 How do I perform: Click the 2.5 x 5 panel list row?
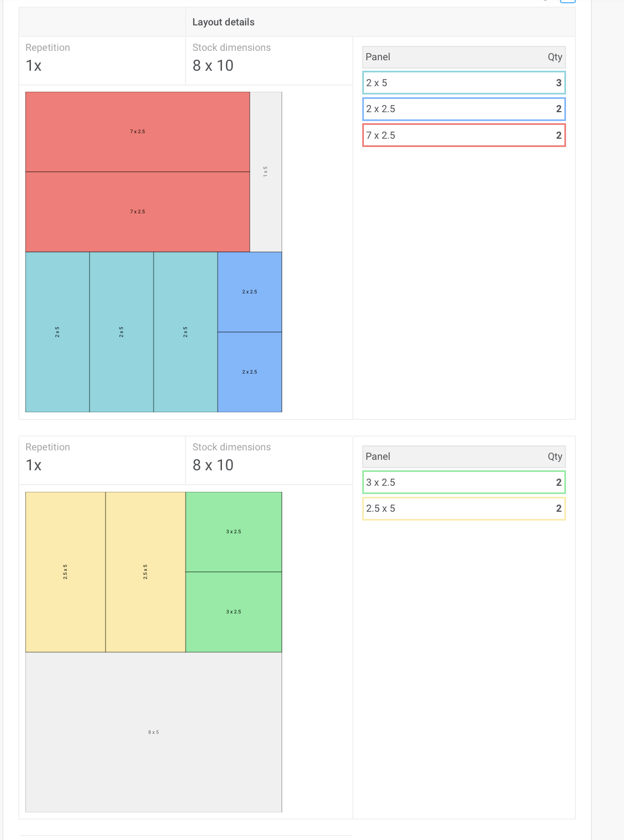(464, 508)
